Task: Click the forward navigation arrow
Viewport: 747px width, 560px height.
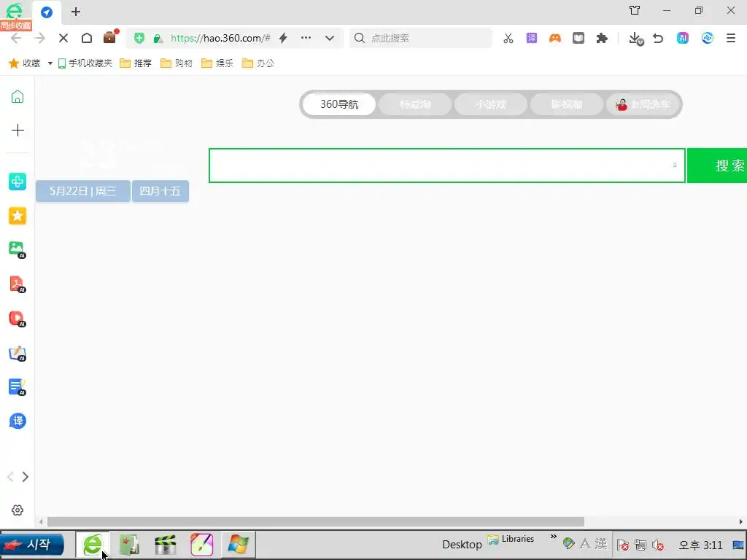Action: click(40, 38)
